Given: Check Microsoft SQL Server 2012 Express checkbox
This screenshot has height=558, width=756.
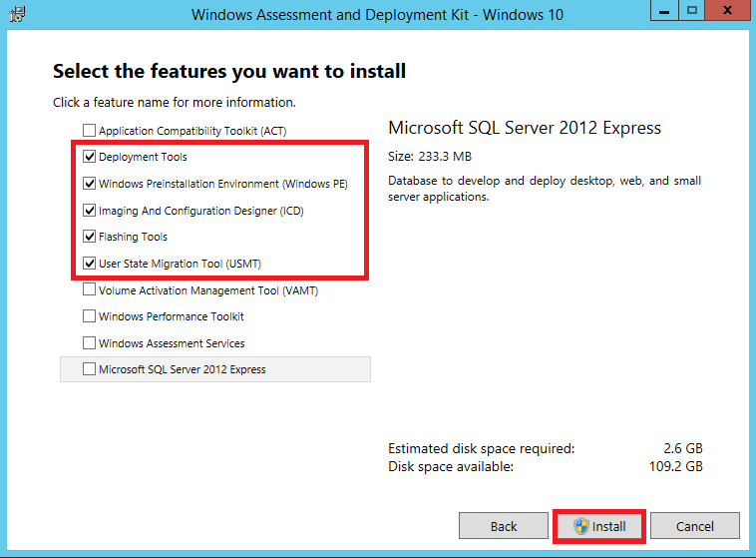Looking at the screenshot, I should [x=89, y=369].
